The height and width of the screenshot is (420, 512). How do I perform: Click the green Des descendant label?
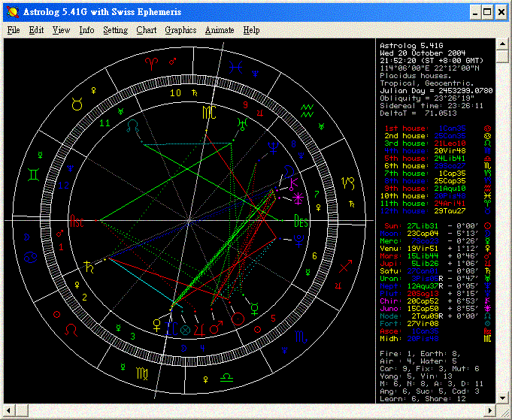click(x=301, y=221)
